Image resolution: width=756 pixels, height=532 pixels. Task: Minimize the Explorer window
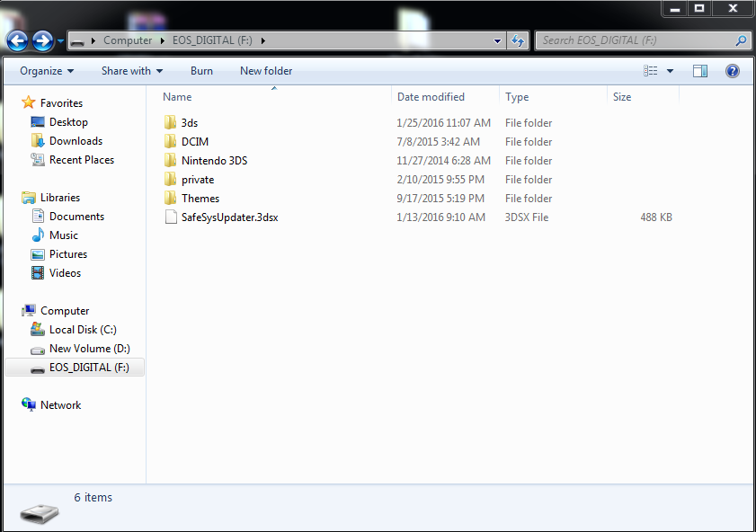coord(675,8)
